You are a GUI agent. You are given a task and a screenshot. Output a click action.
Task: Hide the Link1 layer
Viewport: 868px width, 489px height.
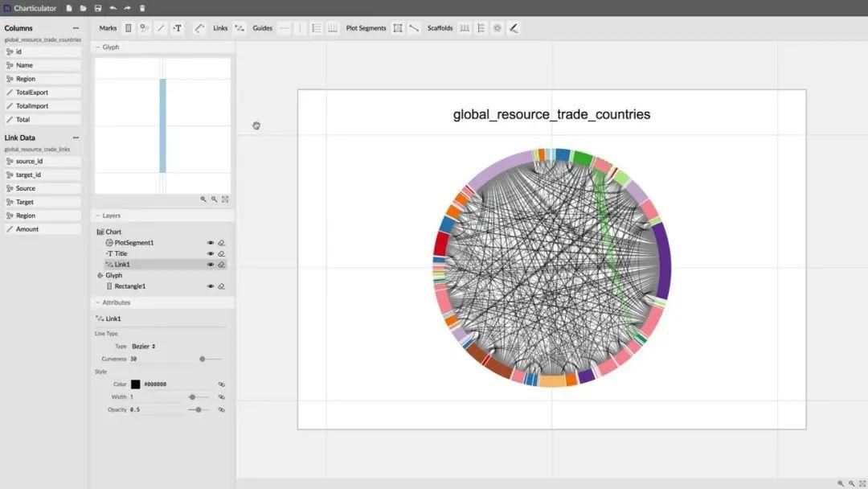pos(211,265)
